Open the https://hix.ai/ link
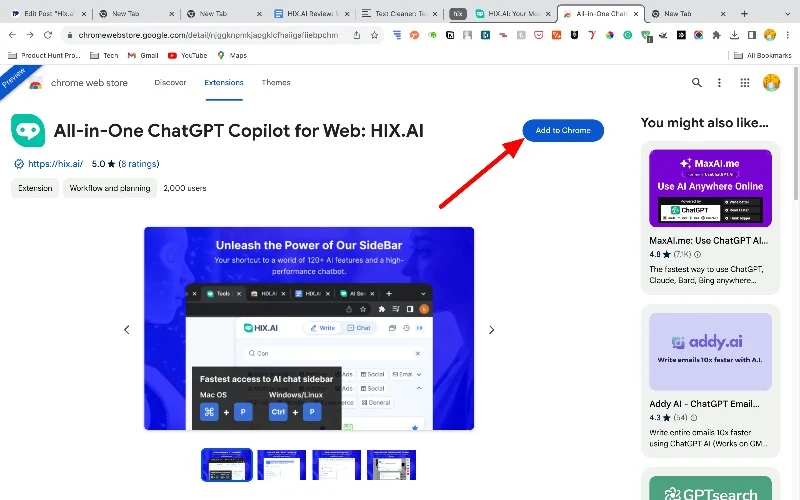The image size is (800, 500). point(55,164)
